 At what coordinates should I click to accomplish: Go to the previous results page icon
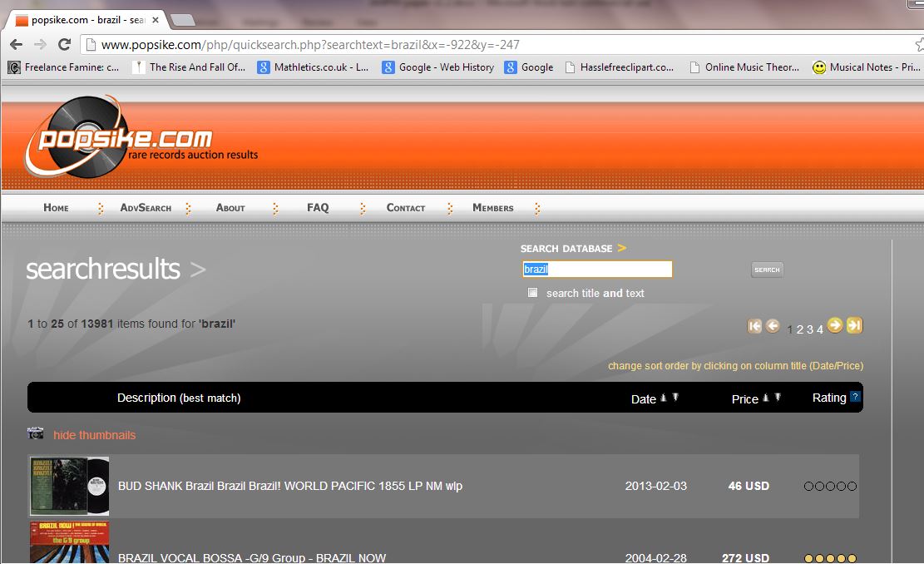tap(773, 326)
